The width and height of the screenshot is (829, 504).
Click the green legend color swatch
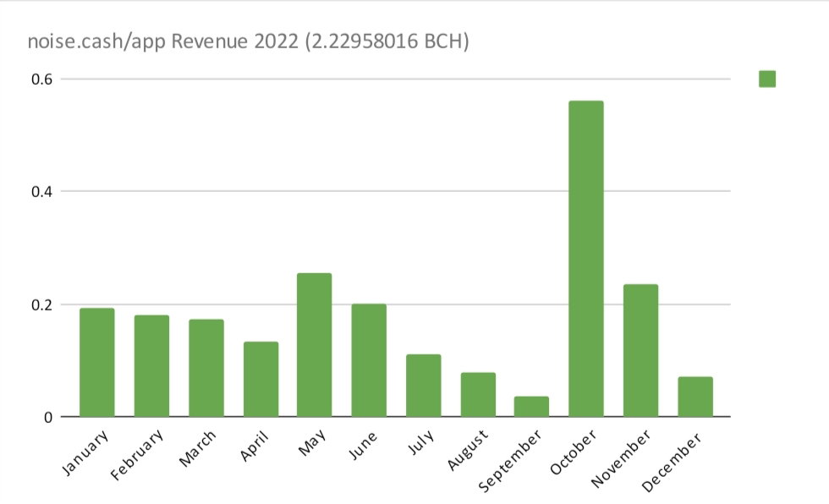click(x=767, y=79)
